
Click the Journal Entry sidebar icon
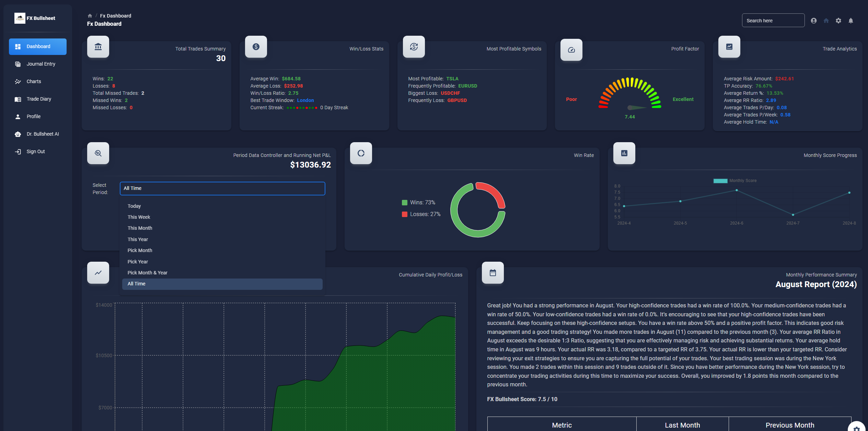(17, 64)
